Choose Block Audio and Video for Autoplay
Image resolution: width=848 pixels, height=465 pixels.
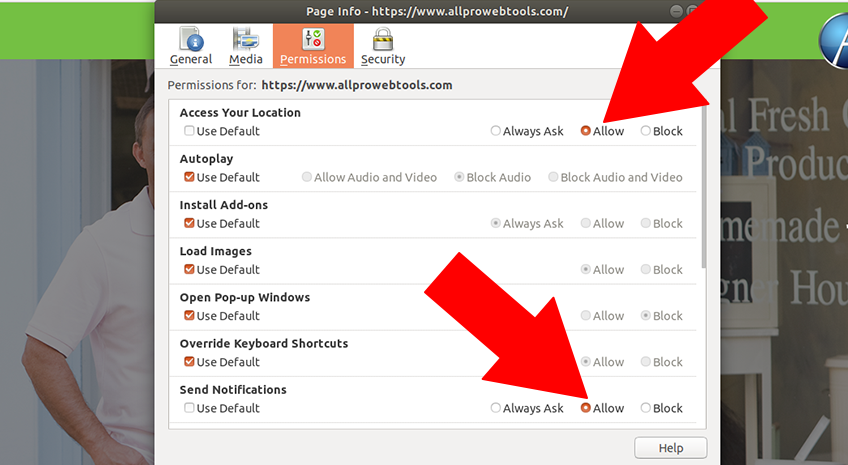tap(553, 177)
